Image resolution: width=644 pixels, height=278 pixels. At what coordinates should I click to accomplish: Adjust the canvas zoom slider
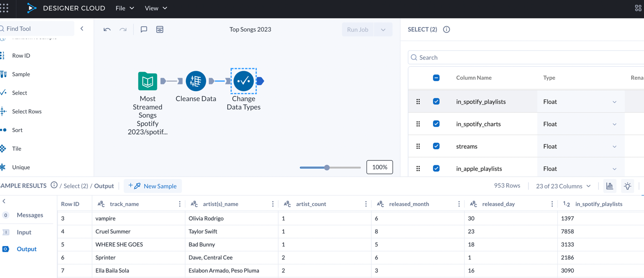pyautogui.click(x=326, y=167)
